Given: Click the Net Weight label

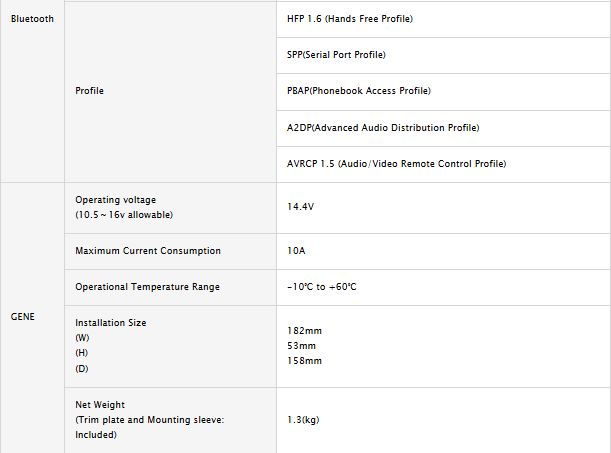Looking at the screenshot, I should point(100,405).
